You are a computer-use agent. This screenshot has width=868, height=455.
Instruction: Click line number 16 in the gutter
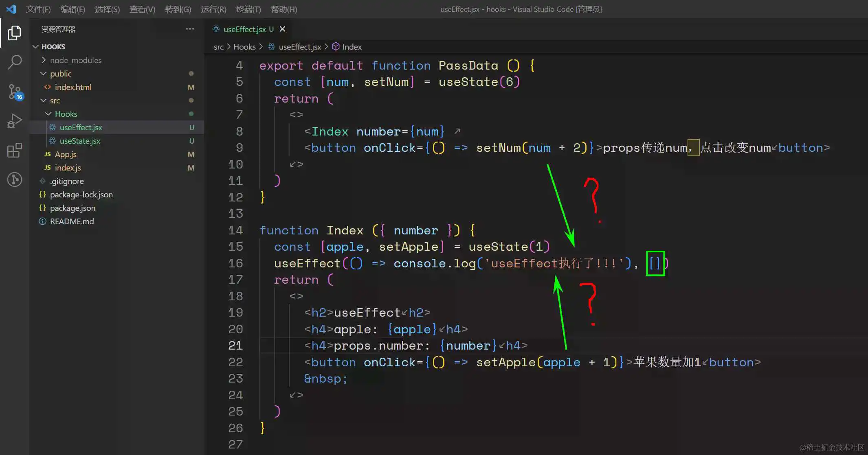[x=235, y=263]
